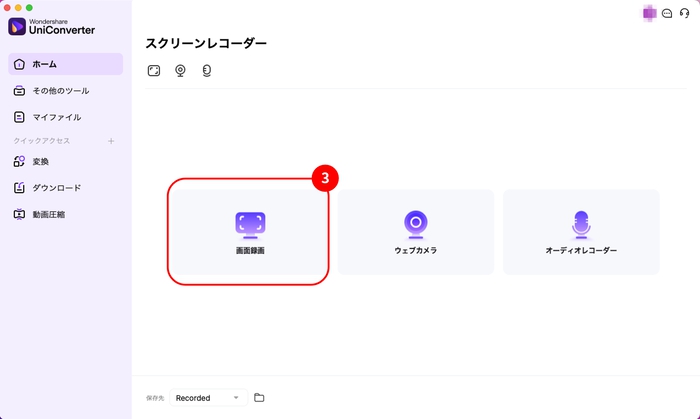The height and width of the screenshot is (419, 700).
Task: Expand the Recorded save location dropdown
Action: 208,398
